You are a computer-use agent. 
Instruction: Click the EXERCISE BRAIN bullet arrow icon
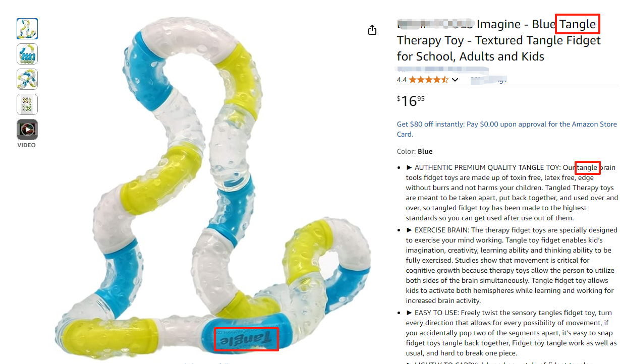(410, 230)
